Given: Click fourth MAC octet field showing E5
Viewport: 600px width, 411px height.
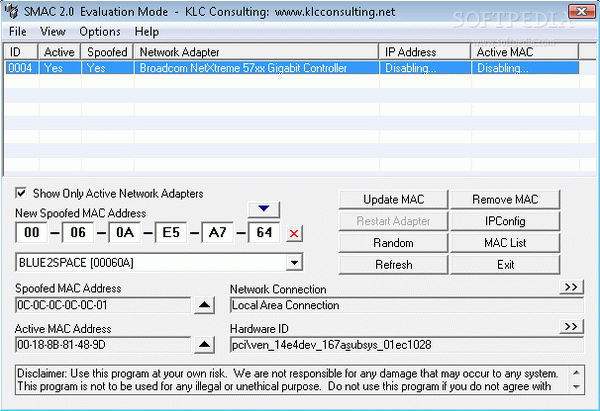Looking at the screenshot, I should tap(171, 232).
